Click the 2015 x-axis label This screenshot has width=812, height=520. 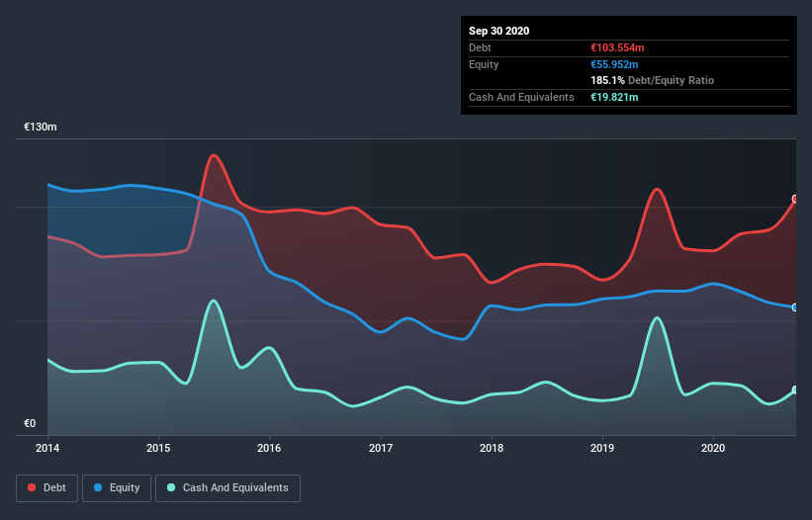click(x=158, y=448)
